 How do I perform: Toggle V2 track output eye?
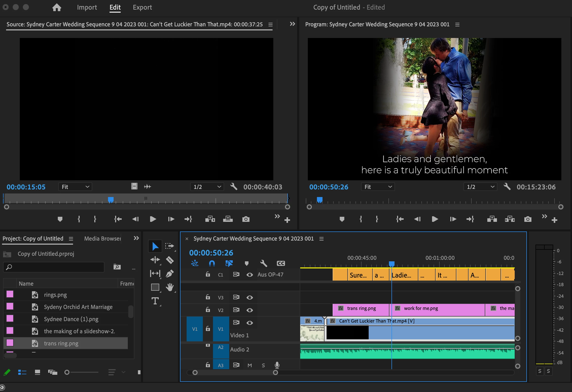[249, 310]
